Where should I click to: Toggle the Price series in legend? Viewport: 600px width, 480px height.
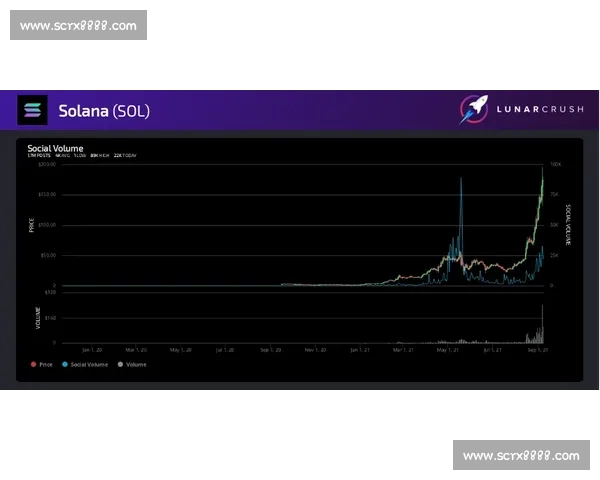tap(45, 365)
